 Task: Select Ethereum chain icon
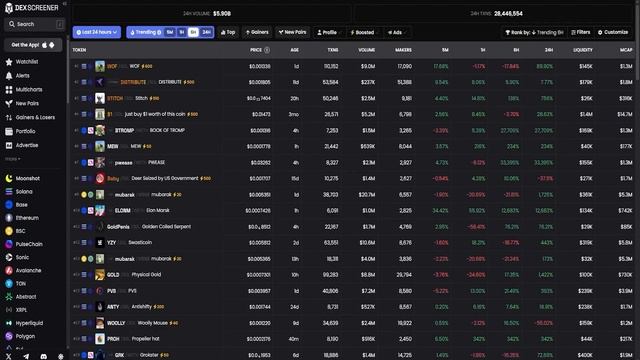pos(9,218)
